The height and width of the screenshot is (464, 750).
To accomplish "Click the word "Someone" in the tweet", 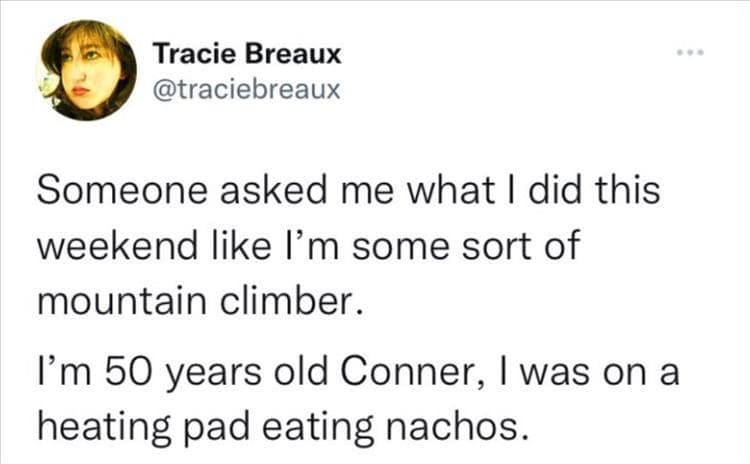I will pos(112,192).
